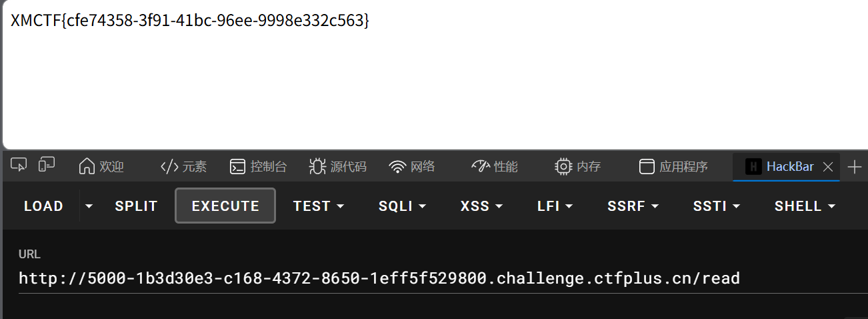Add a new DevTools tab with plus
Image resolution: width=868 pixels, height=319 pixels.
pyautogui.click(x=854, y=167)
